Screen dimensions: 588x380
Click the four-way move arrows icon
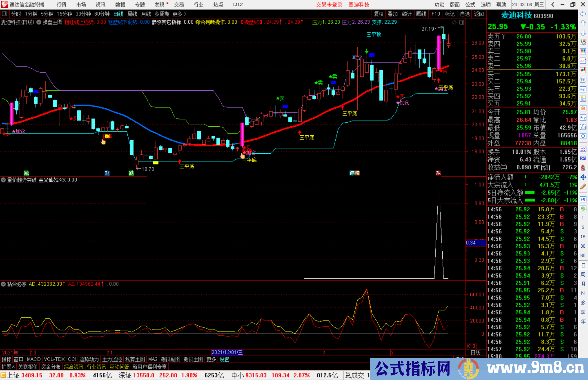pos(583,177)
